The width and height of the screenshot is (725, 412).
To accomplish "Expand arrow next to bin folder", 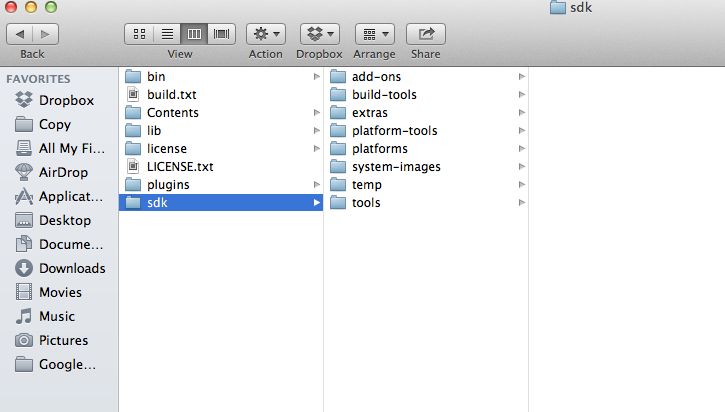I will click(317, 76).
